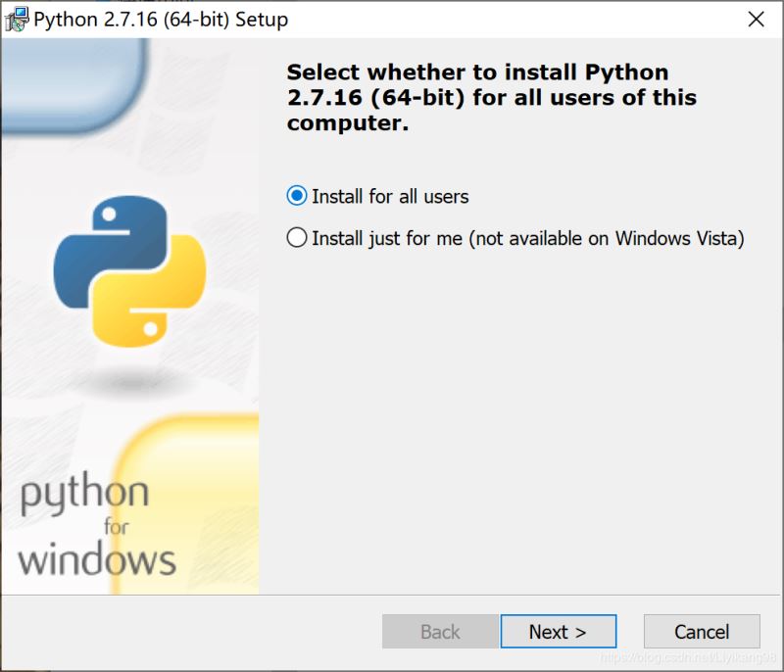784x672 pixels.
Task: Cancel the Python installation
Action: 702,631
